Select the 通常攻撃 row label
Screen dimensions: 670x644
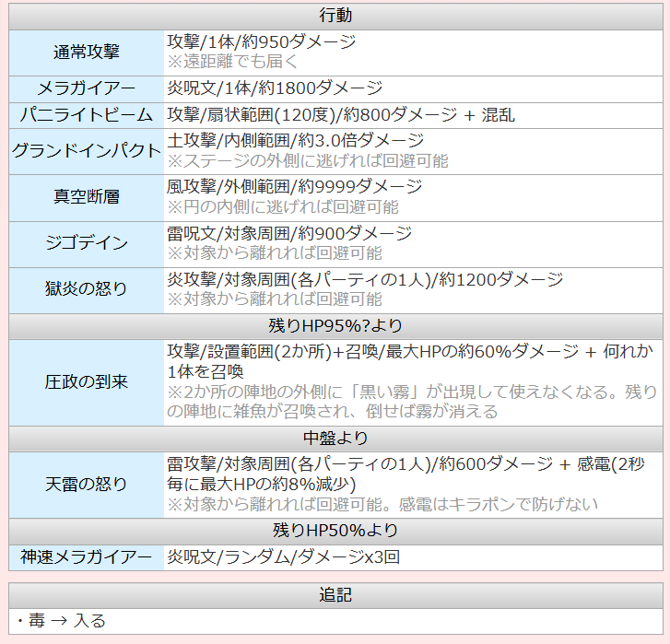click(87, 53)
